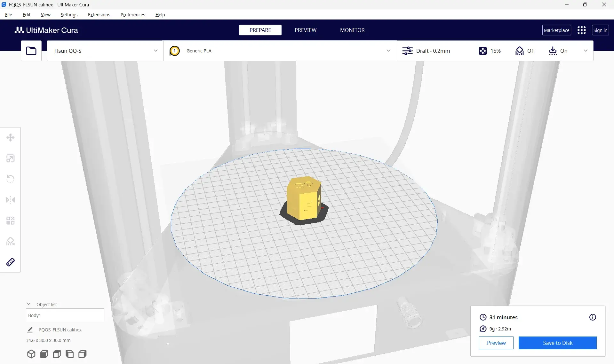Open the Preferences menu
This screenshot has height=364, width=614.
133,15
